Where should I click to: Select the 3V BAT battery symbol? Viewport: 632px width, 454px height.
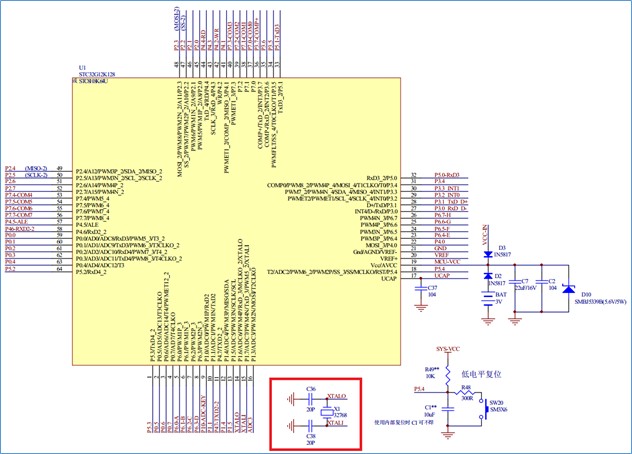tap(487, 299)
